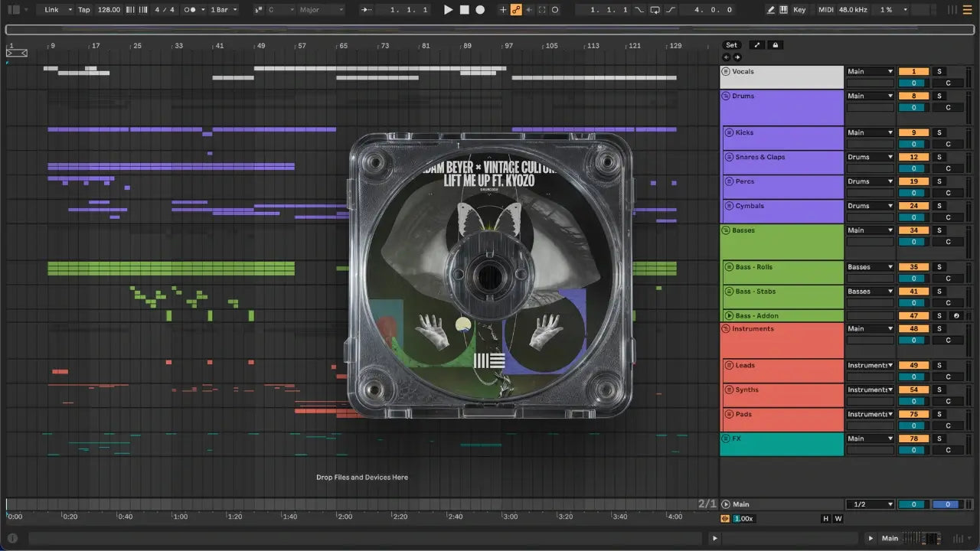Image resolution: width=980 pixels, height=551 pixels.
Task: Click the orange tempo-follower icon beside 1.00x
Action: tap(726, 519)
